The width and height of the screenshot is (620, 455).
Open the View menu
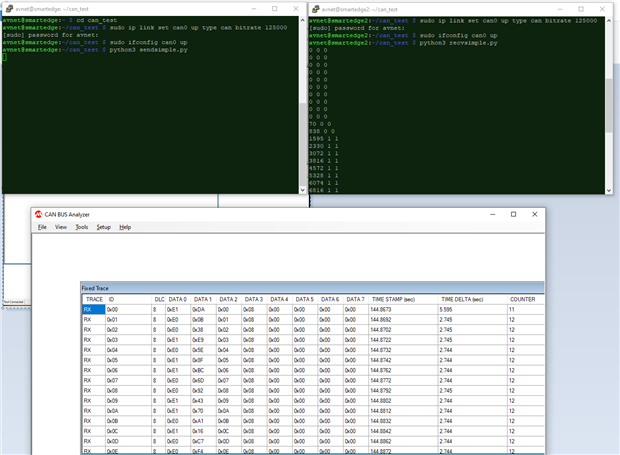(61, 227)
